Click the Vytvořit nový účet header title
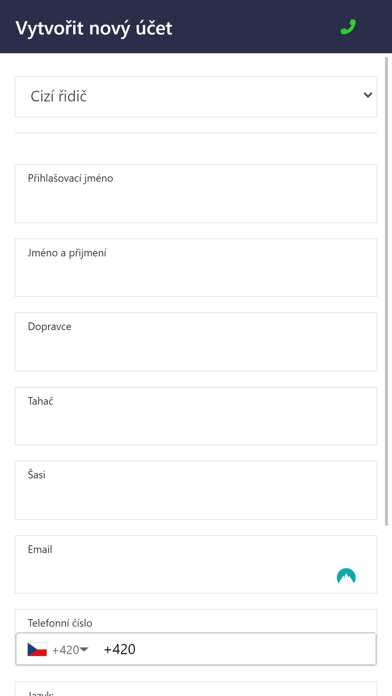Screen dimensions: 392x696 94,28
